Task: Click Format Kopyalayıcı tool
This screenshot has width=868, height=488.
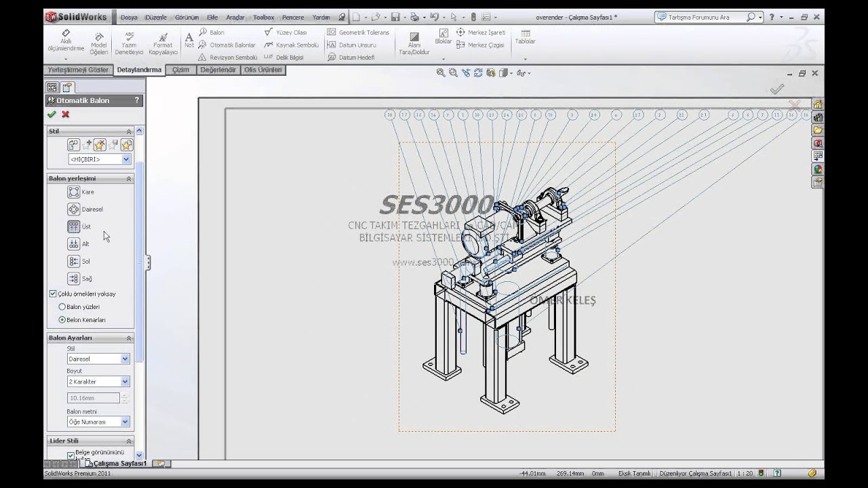Action: click(x=163, y=43)
